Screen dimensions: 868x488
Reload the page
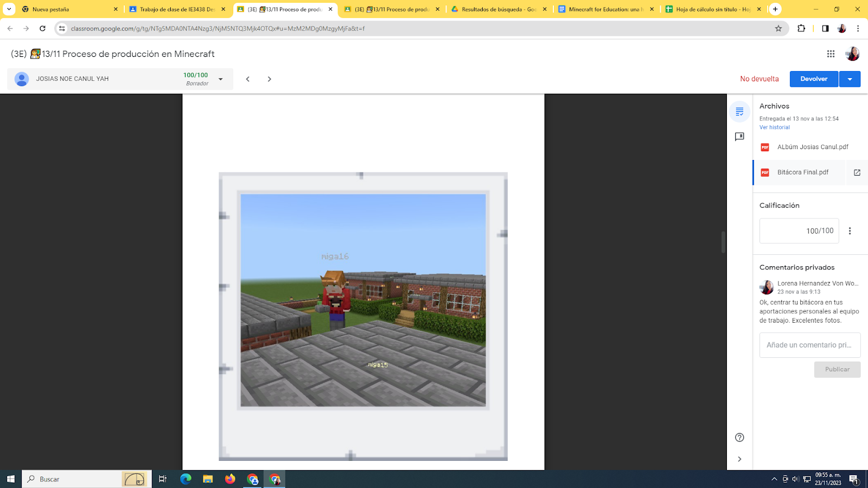pos(42,29)
